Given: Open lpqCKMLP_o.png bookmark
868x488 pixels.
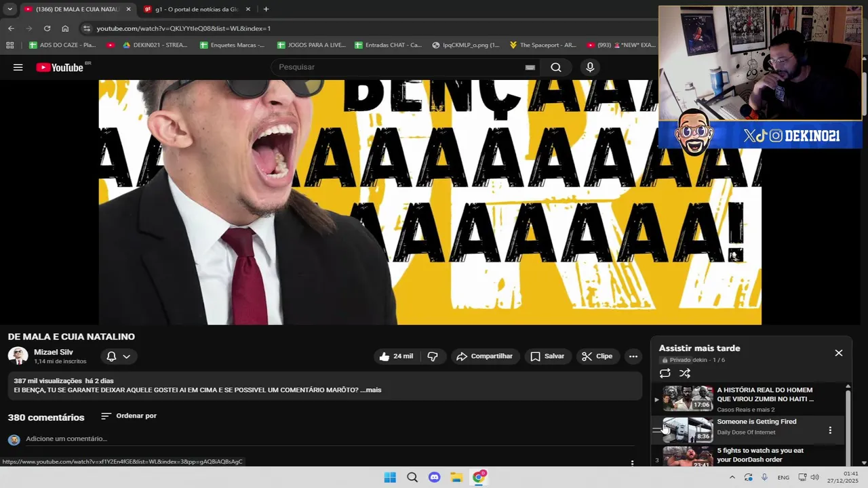Looking at the screenshot, I should click(x=466, y=45).
